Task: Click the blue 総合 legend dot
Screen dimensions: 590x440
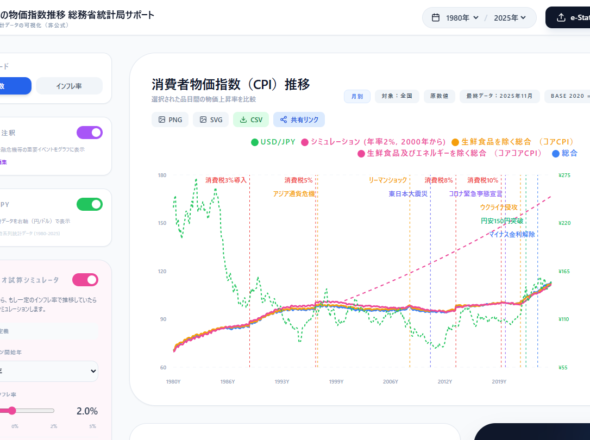Action: (556, 154)
